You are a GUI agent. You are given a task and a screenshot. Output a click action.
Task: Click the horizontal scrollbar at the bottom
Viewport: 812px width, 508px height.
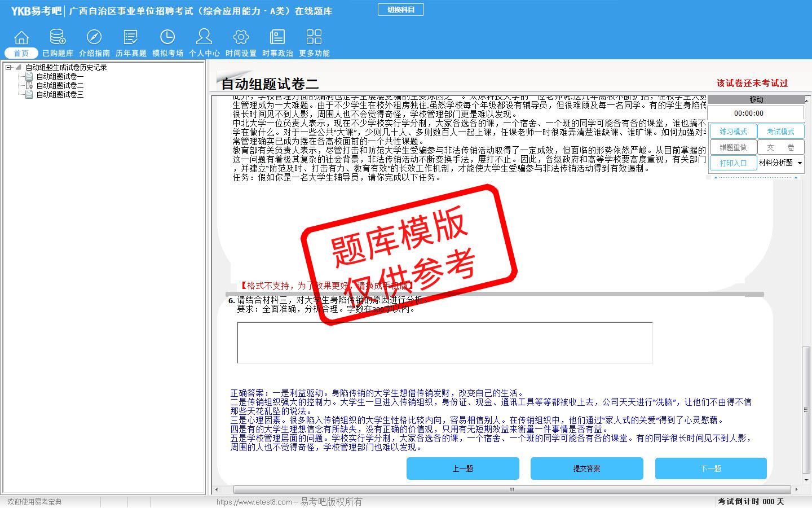(511, 489)
